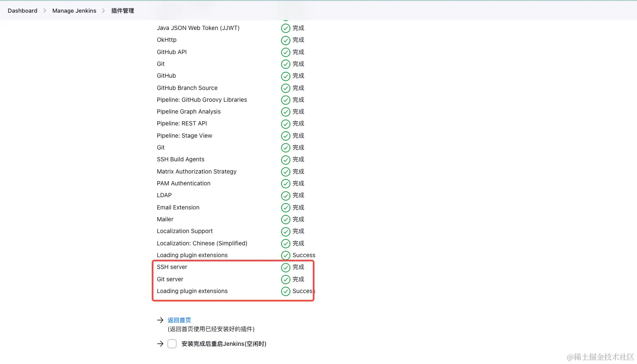Click check icon for Localization Support
This screenshot has width=637, height=364.
tap(286, 231)
